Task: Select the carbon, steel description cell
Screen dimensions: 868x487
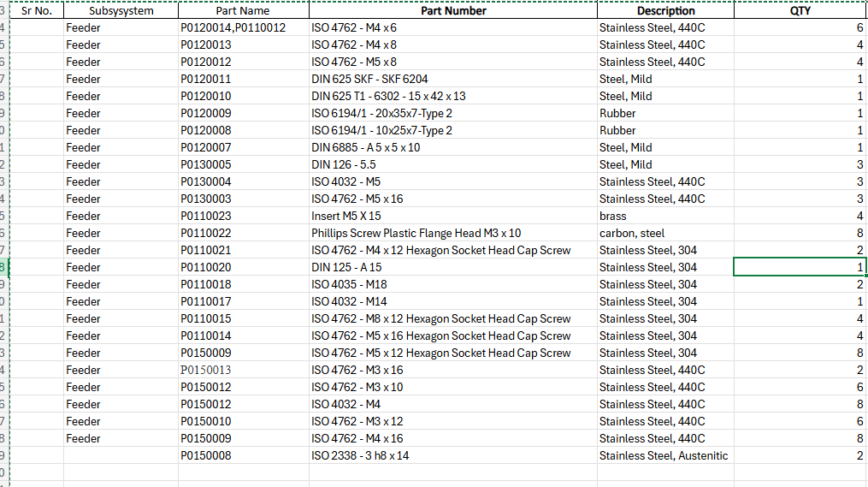Action: [632, 233]
